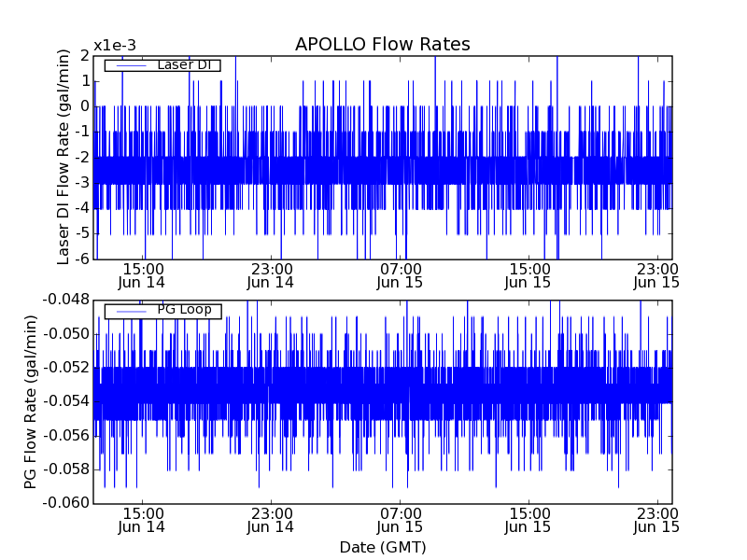Image resolution: width=747 pixels, height=560 pixels.
Task: Click the '-0.048' tick on the PG axis
Action: coord(65,300)
